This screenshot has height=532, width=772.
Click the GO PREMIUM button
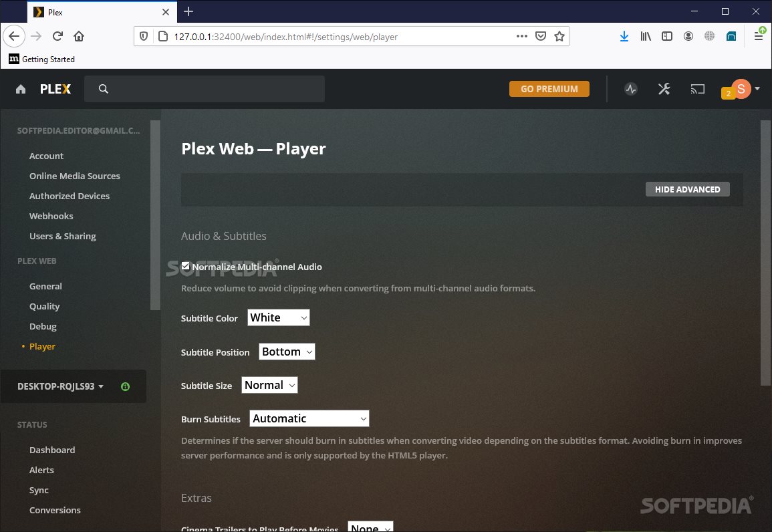tap(549, 89)
